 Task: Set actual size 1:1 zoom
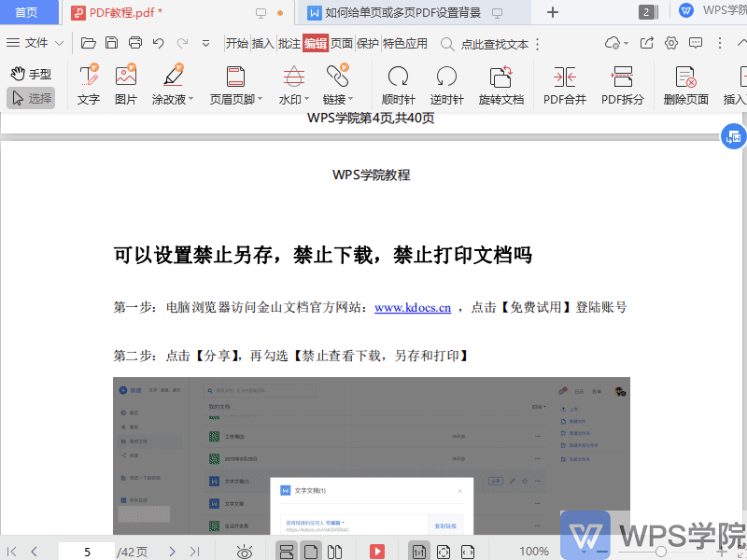[x=419, y=552]
